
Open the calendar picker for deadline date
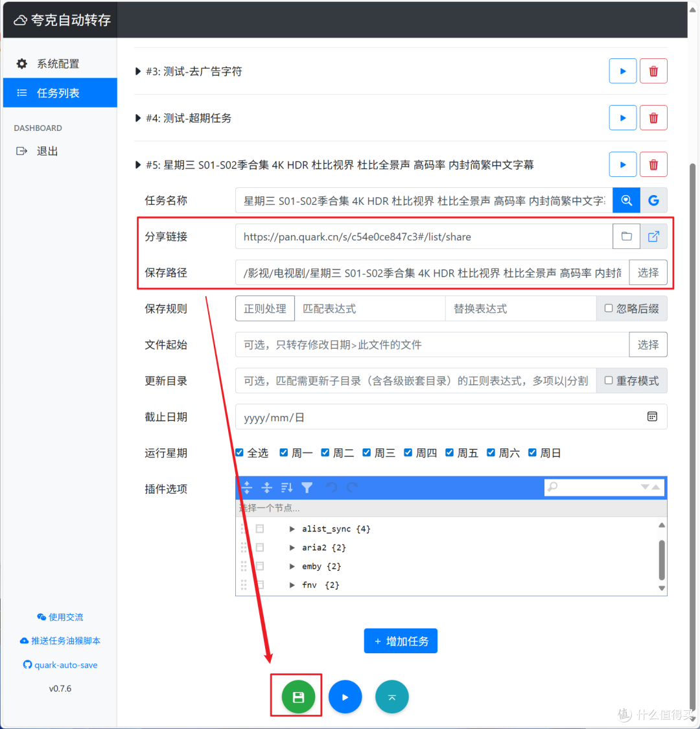click(652, 417)
